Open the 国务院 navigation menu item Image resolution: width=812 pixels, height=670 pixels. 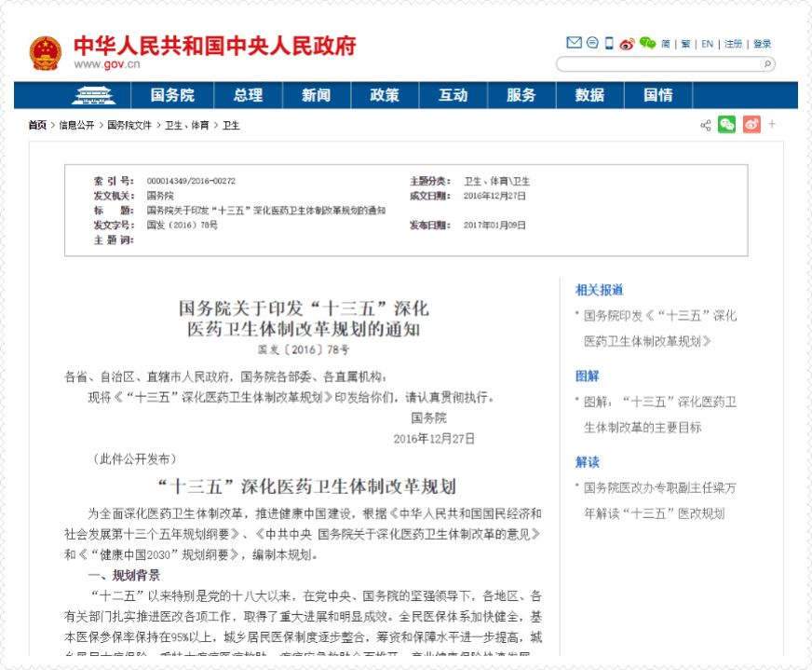(x=173, y=95)
